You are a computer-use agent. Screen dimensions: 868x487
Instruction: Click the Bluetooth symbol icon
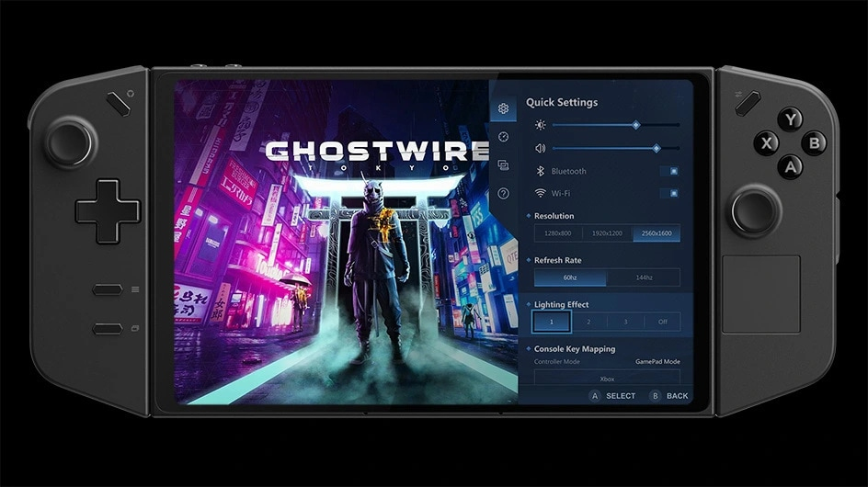(541, 171)
